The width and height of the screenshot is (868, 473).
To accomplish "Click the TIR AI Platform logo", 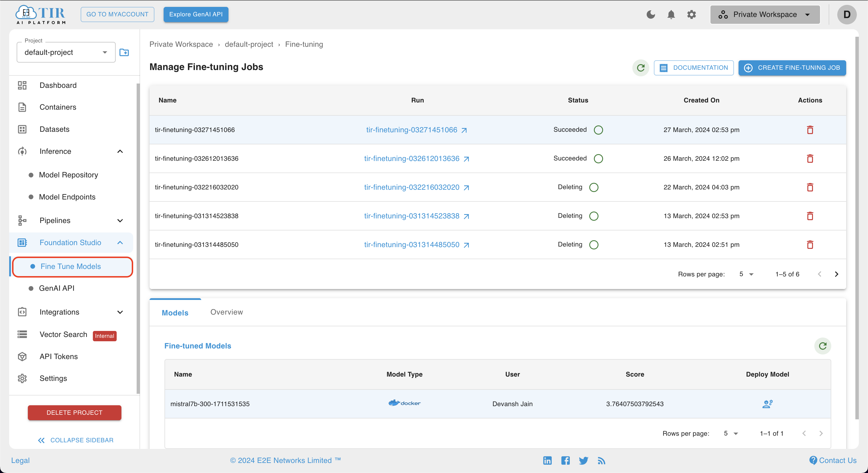I will (x=40, y=14).
